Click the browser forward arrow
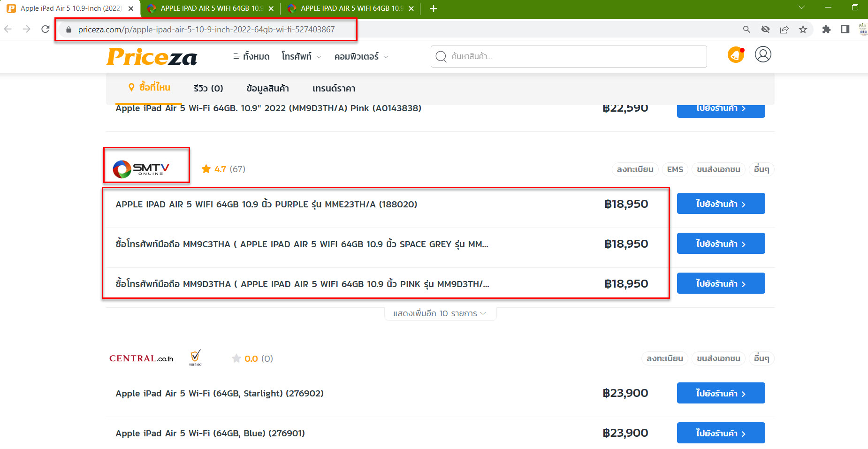The height and width of the screenshot is (449, 868). click(x=27, y=29)
